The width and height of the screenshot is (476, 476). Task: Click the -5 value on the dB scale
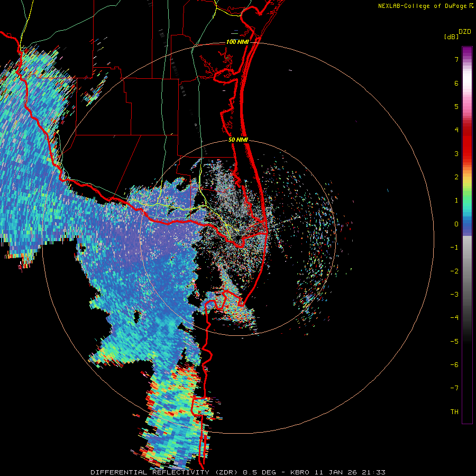tap(454, 342)
